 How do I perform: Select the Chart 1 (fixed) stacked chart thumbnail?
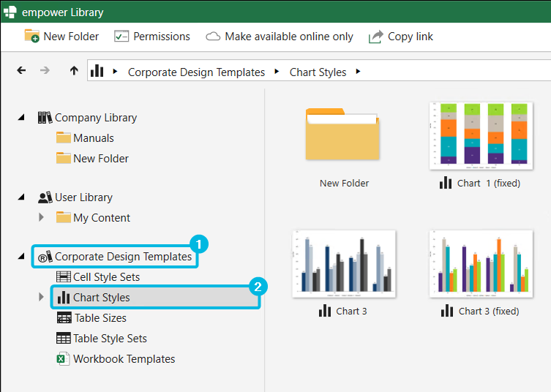tap(481, 136)
